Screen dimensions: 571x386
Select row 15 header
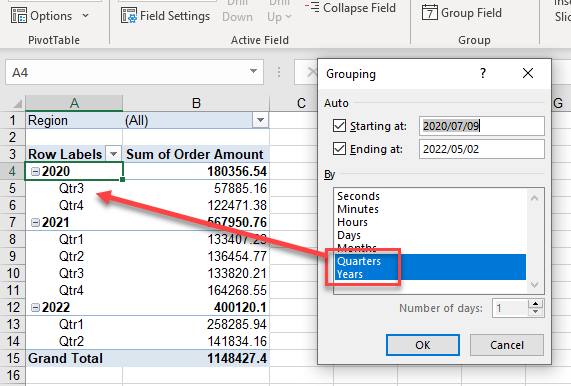(12, 358)
